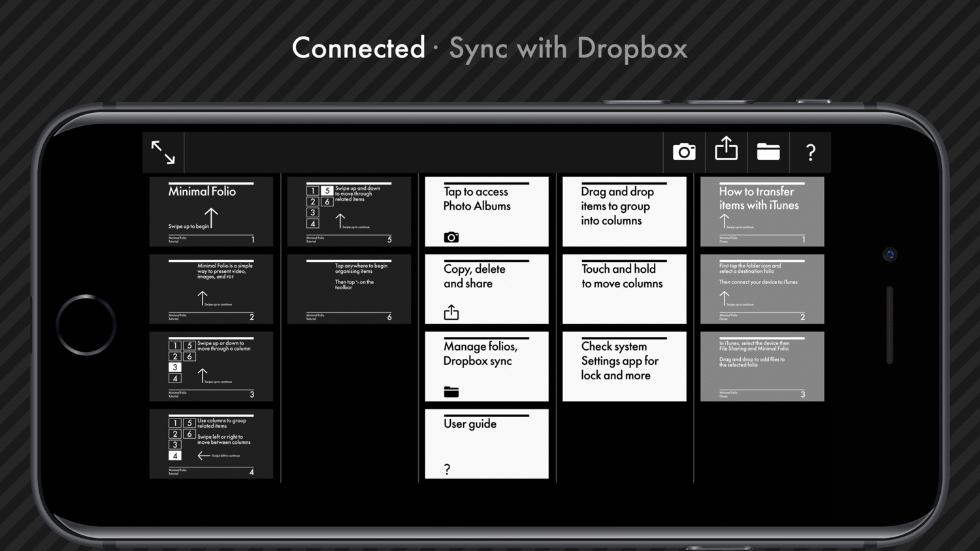The width and height of the screenshot is (980, 551).
Task: Open Check system Settings app card
Action: pos(625,366)
